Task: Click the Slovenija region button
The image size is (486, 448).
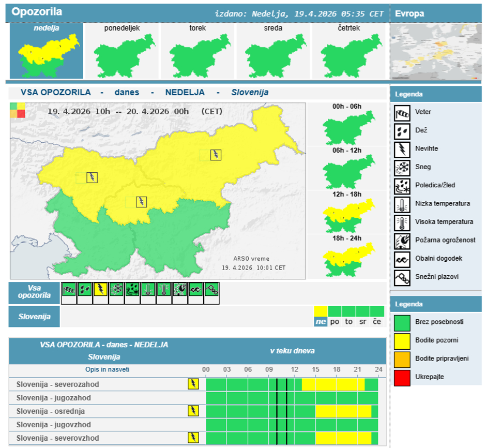Action: pos(34,317)
